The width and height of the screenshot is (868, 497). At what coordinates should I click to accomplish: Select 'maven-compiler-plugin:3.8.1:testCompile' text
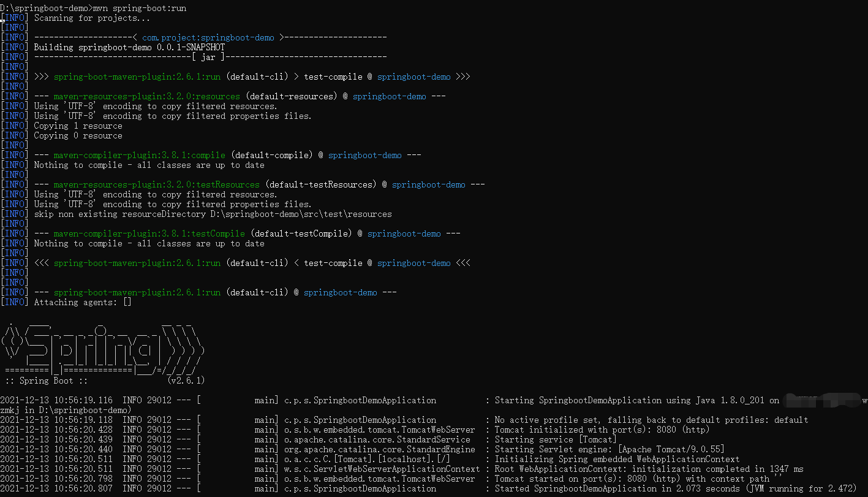pyautogui.click(x=149, y=233)
